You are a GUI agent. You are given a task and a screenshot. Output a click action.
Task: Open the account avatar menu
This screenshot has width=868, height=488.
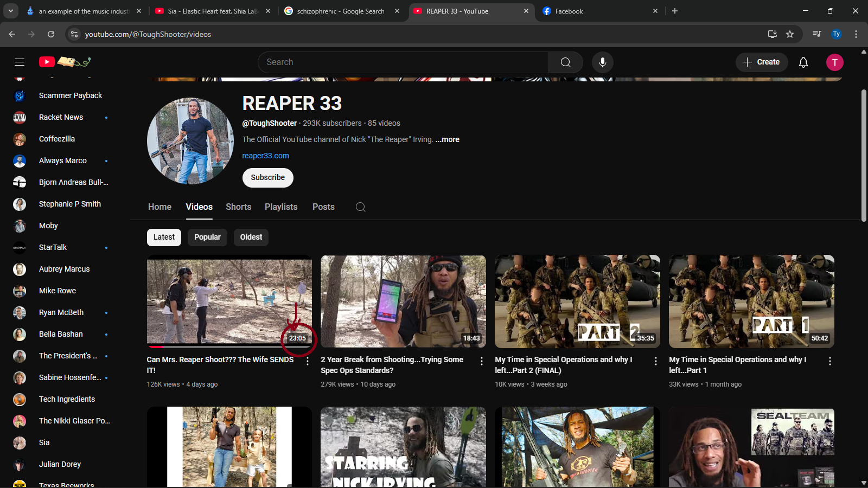835,62
